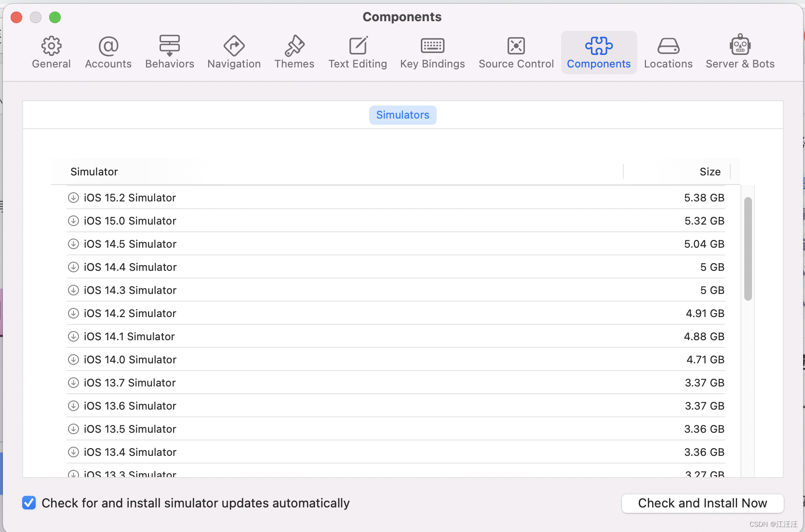Screen dimensions: 805x532
Task: Zoom the Components window with green button
Action: click(x=55, y=17)
